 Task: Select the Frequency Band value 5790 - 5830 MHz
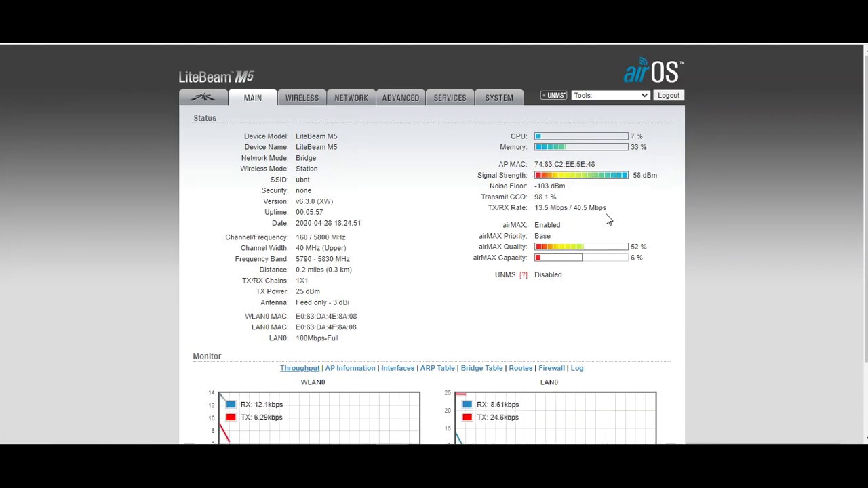click(323, 259)
